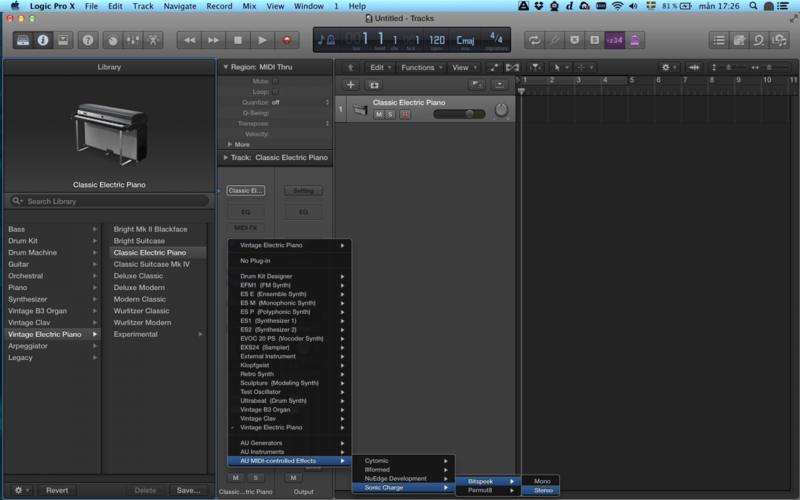
Task: Click the Record transport button
Action: point(287,40)
